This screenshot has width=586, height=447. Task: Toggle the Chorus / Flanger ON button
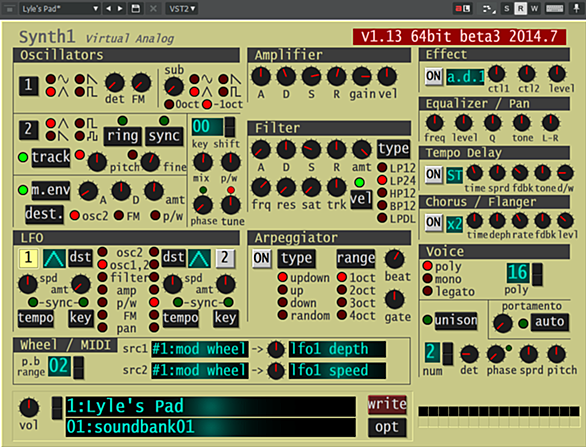pos(434,222)
